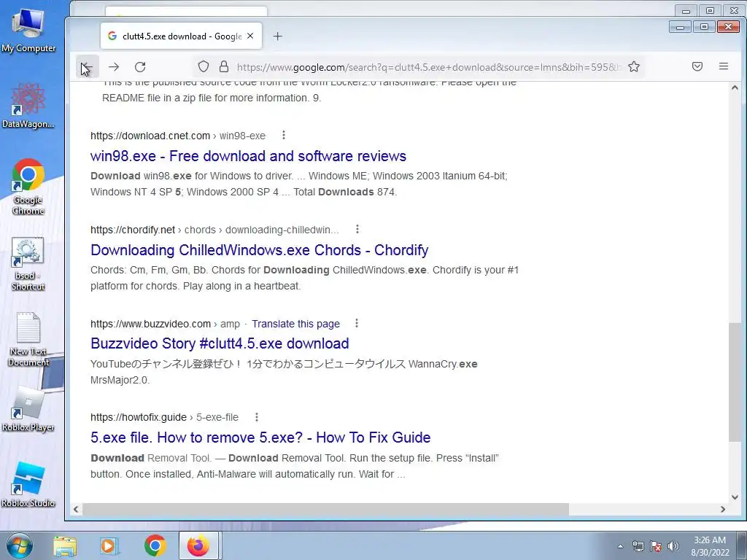Open My Computer desktop icon

28,29
